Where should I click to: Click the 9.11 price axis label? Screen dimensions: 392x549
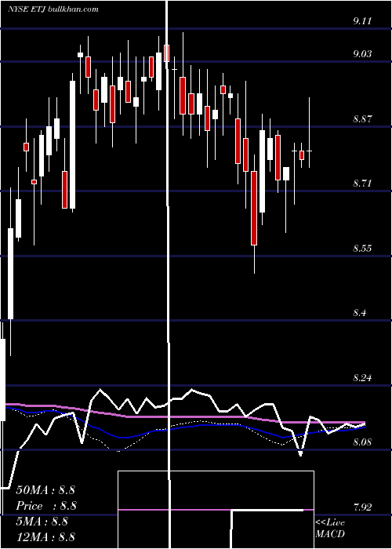[x=362, y=21]
